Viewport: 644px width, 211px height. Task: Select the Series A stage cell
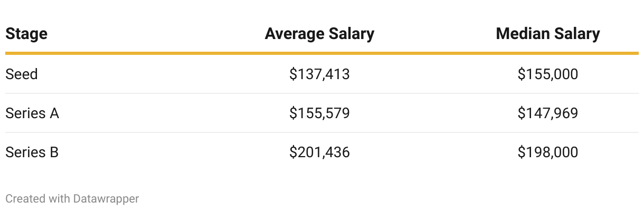(x=32, y=113)
